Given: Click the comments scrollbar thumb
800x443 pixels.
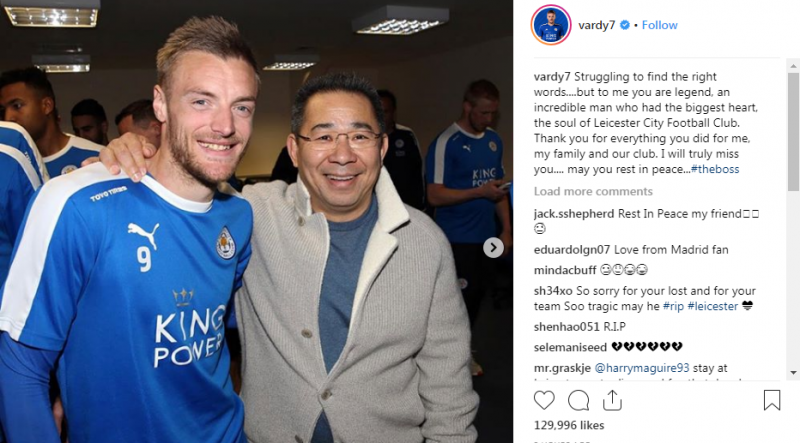Looking at the screenshot, I should click(x=793, y=132).
